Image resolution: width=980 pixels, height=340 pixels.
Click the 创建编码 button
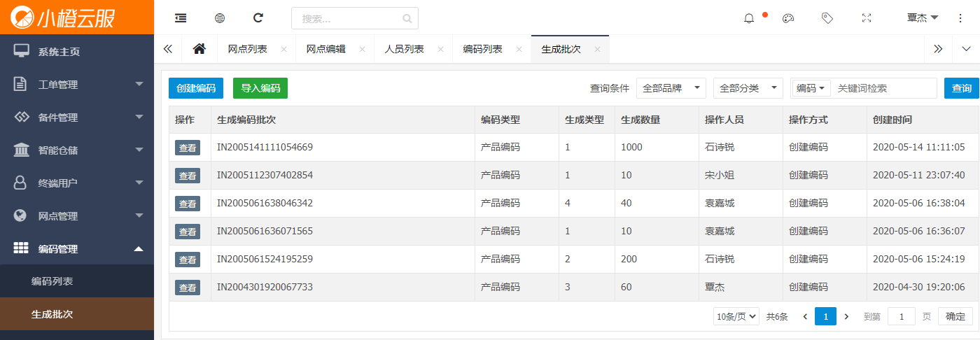pyautogui.click(x=196, y=88)
